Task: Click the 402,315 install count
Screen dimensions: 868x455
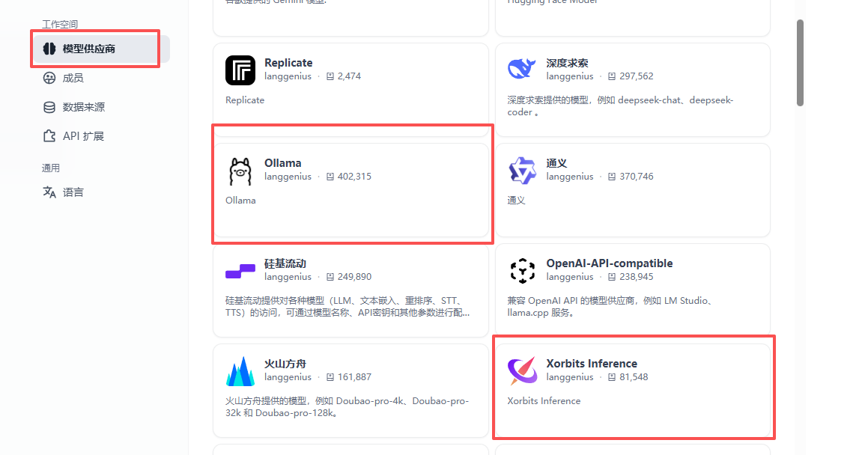Action: tap(354, 177)
